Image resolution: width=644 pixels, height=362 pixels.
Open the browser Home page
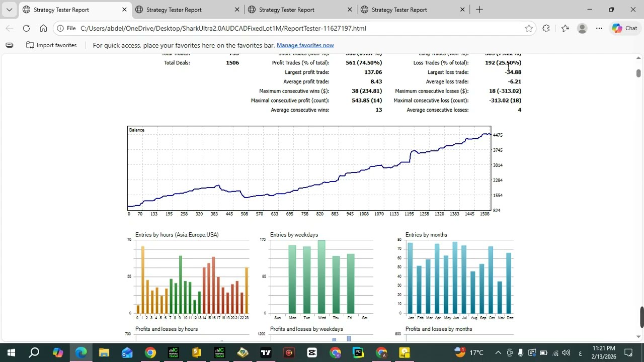[x=43, y=28]
